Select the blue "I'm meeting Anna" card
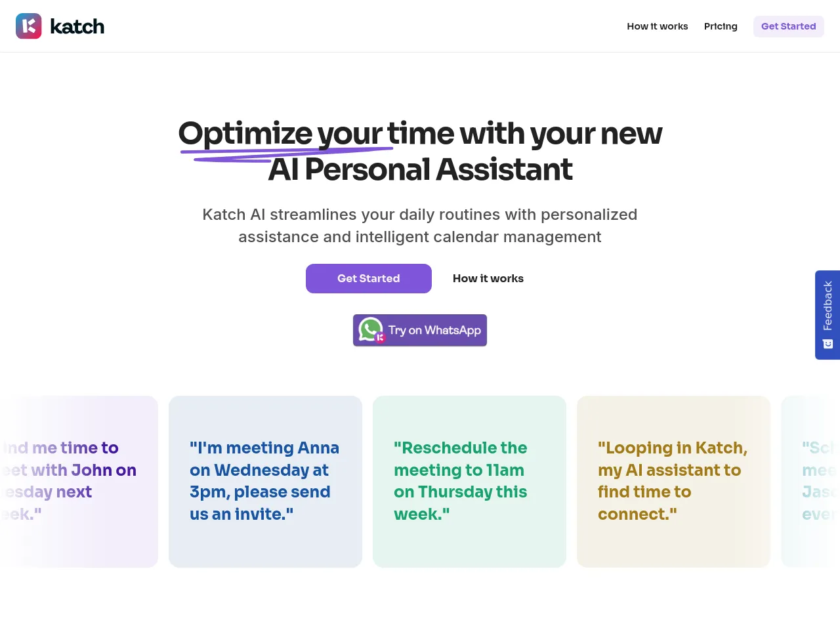The height and width of the screenshot is (630, 840). 265,481
